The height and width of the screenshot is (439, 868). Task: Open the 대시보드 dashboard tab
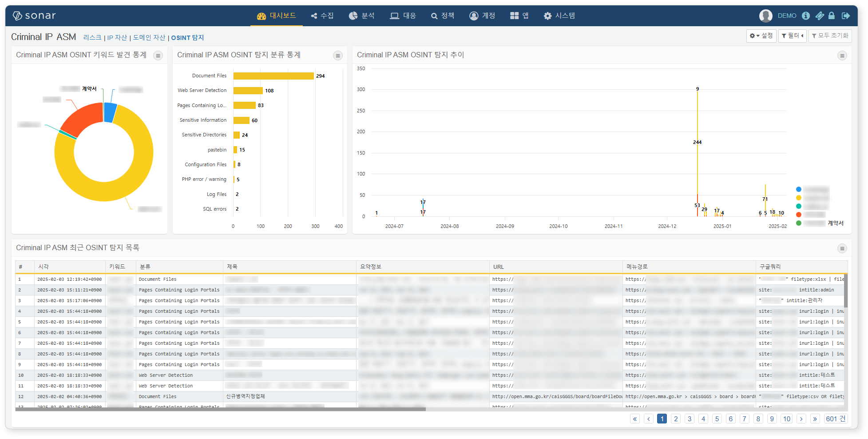[x=277, y=16]
